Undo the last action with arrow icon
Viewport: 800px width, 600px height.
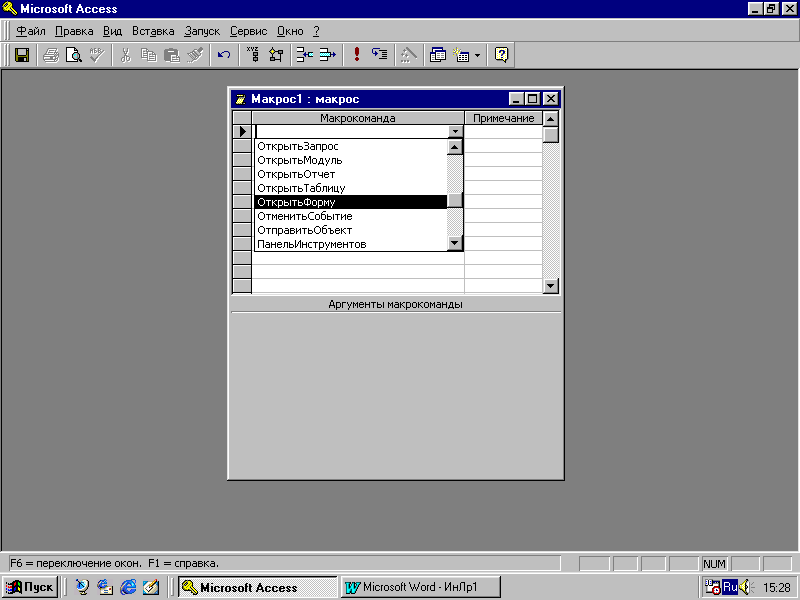pyautogui.click(x=223, y=55)
